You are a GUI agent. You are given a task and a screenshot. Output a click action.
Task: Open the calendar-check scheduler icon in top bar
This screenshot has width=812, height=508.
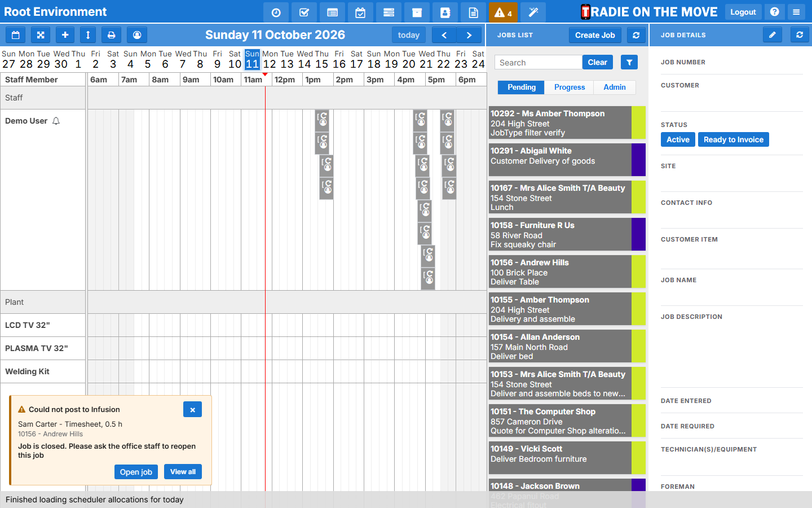point(360,12)
